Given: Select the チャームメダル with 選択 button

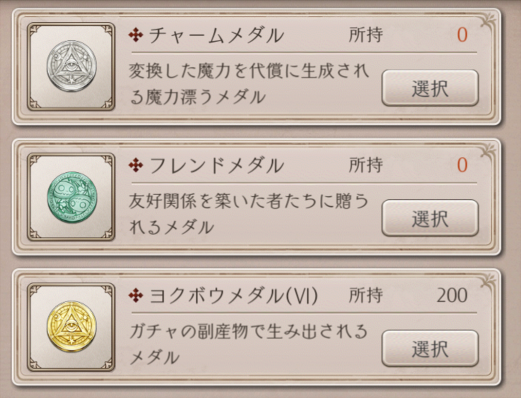Looking at the screenshot, I should pos(430,88).
